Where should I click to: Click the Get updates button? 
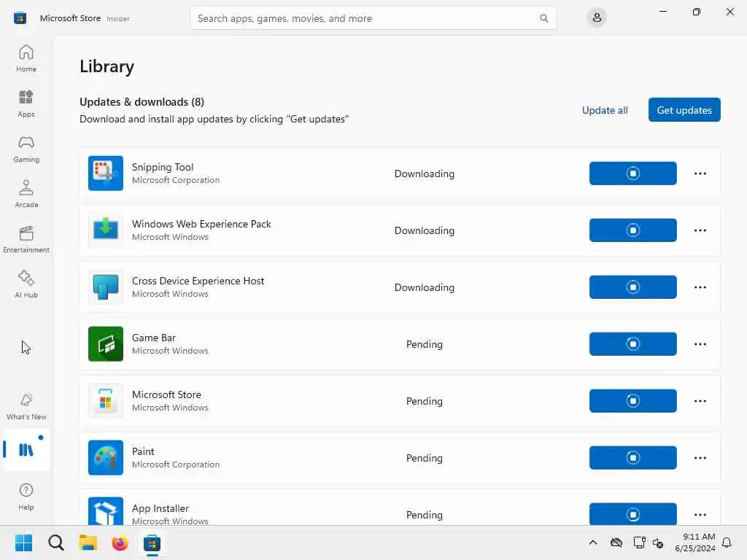pos(684,110)
